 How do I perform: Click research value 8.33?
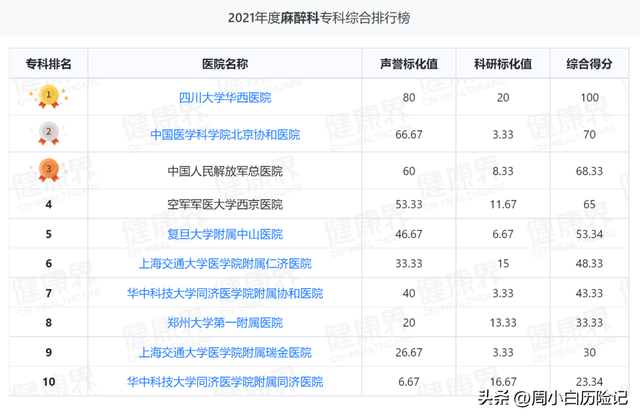[503, 171]
